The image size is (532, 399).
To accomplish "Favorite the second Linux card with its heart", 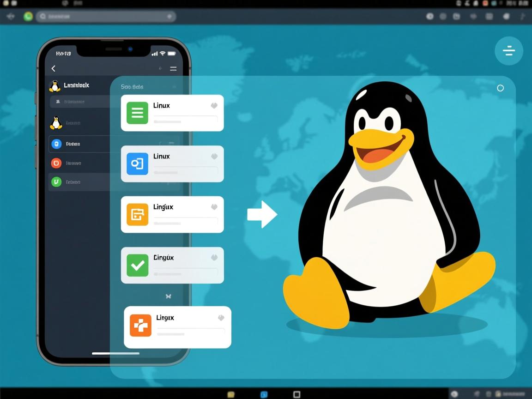I will coord(213,156).
